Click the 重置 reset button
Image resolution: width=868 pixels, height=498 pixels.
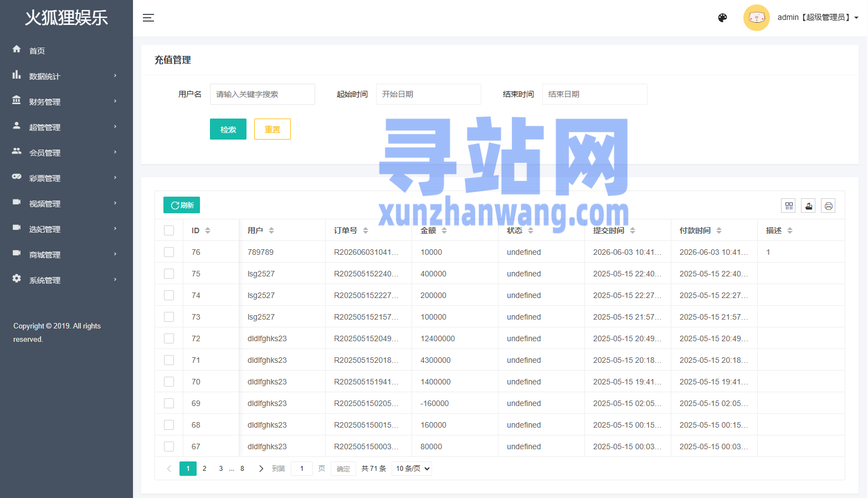273,129
